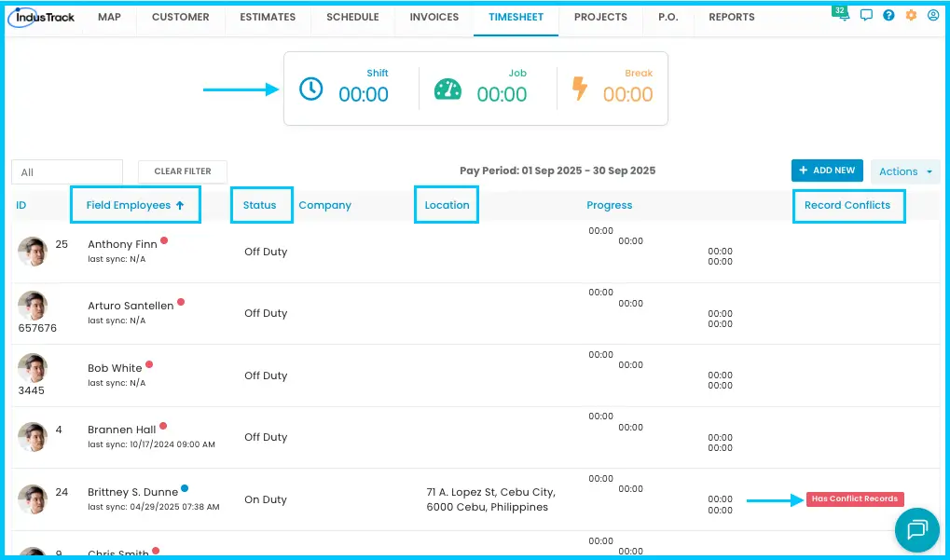The height and width of the screenshot is (560, 950).
Task: Open the Brannen Hall employee name
Action: click(x=122, y=430)
